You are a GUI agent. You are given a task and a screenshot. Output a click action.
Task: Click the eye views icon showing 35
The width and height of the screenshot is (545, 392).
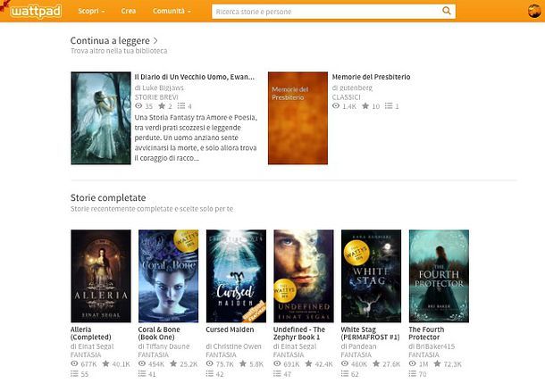(x=138, y=105)
